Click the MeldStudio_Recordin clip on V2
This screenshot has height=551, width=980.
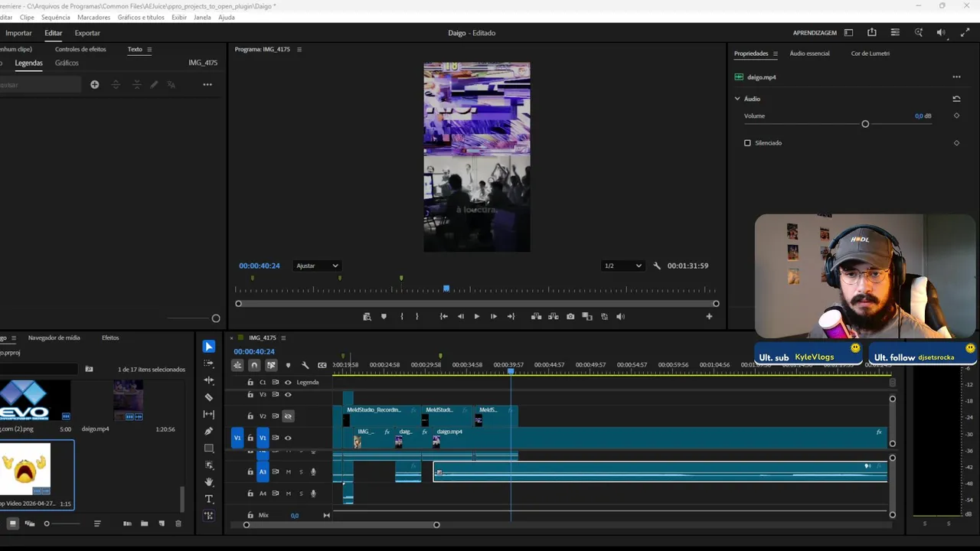point(381,416)
